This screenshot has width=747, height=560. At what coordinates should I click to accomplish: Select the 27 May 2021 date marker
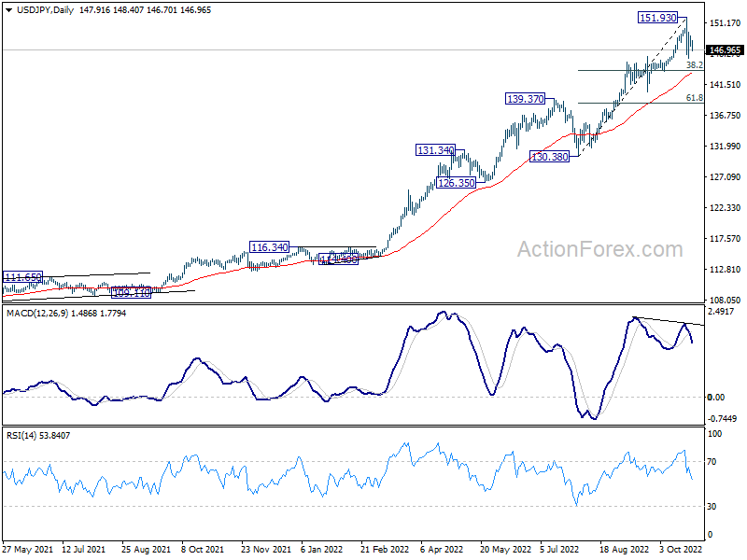pyautogui.click(x=28, y=549)
